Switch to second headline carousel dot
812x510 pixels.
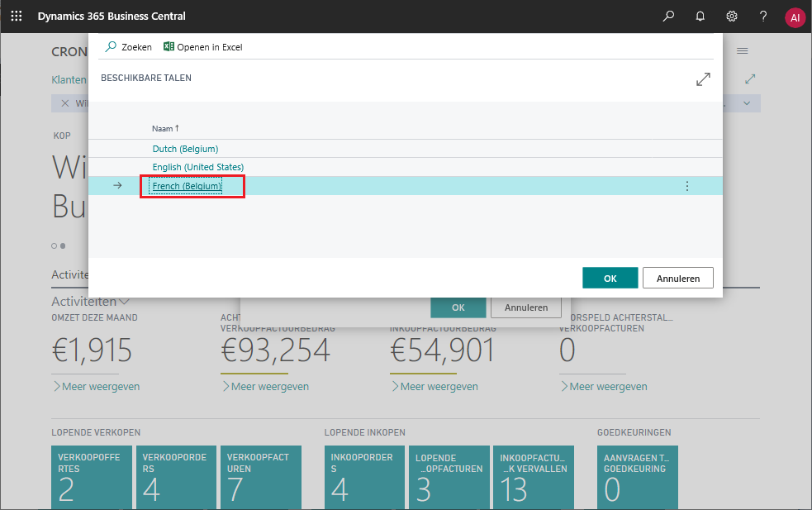[63, 245]
